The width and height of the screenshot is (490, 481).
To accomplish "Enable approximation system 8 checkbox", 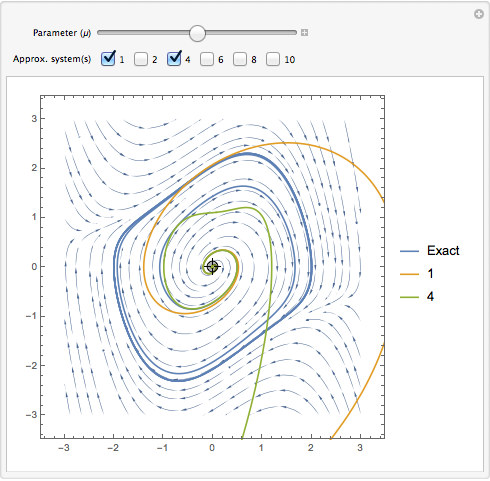I will click(x=240, y=59).
